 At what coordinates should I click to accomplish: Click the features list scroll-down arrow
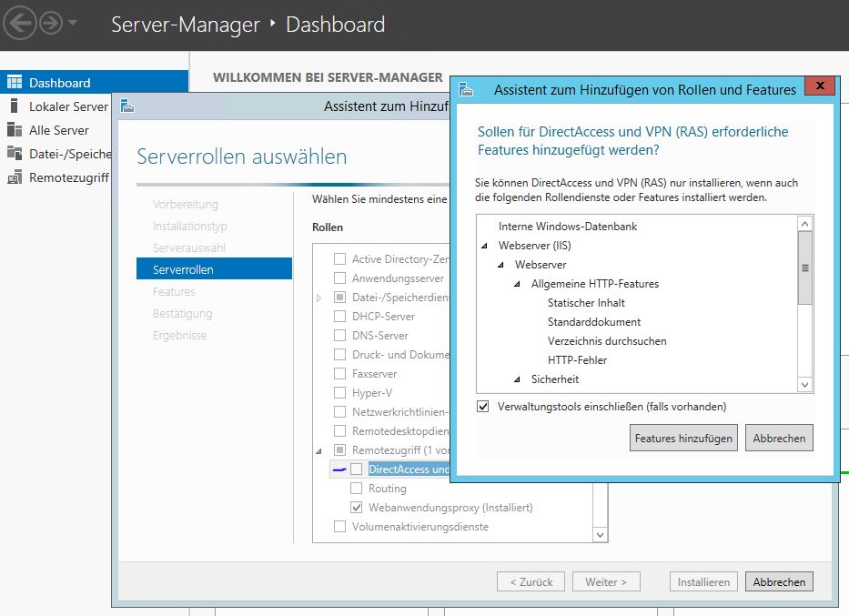click(x=804, y=384)
